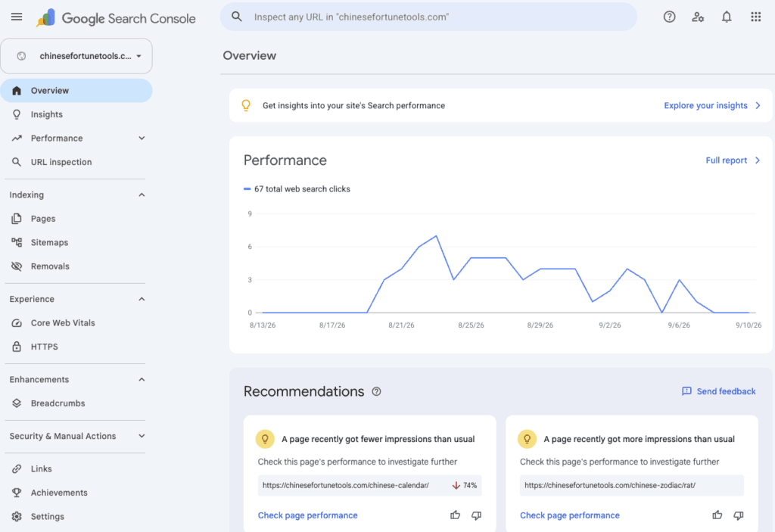
Task: Thumbs down the more impressions recommendation
Action: pyautogui.click(x=739, y=515)
